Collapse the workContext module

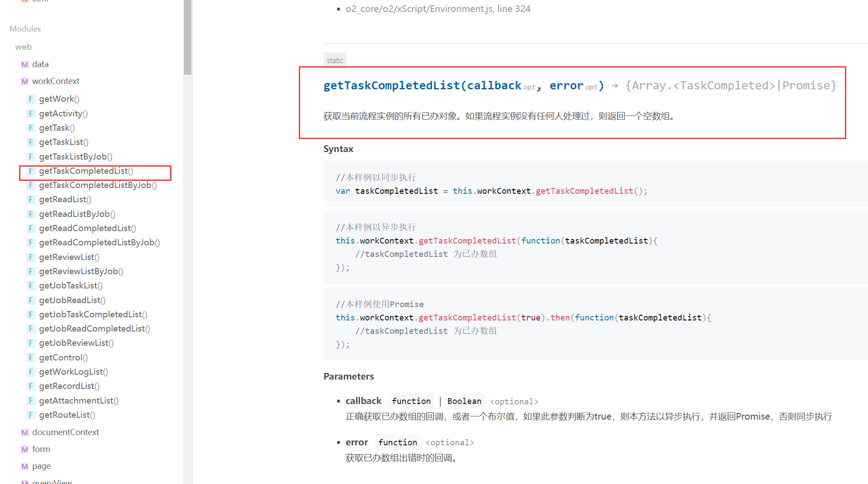coord(55,81)
